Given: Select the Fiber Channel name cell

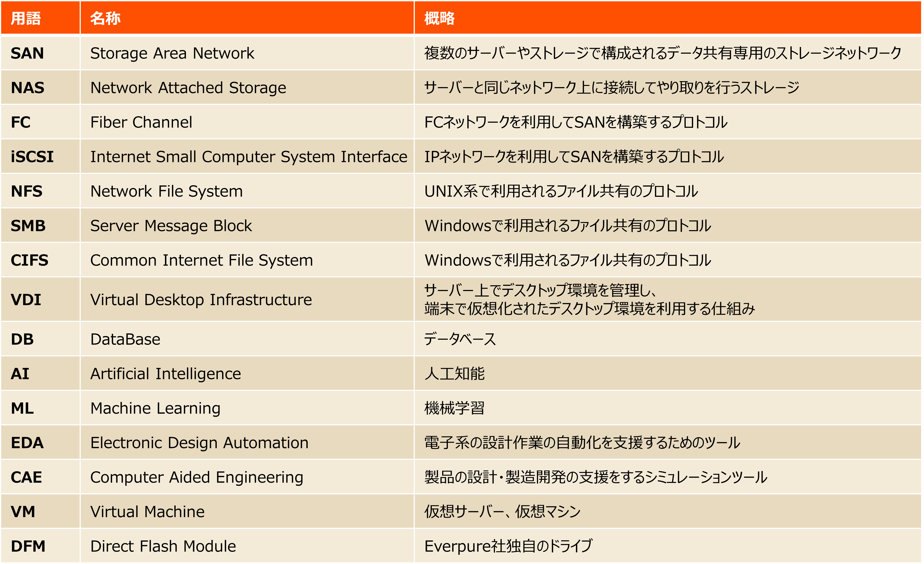Looking at the screenshot, I should click(141, 122).
